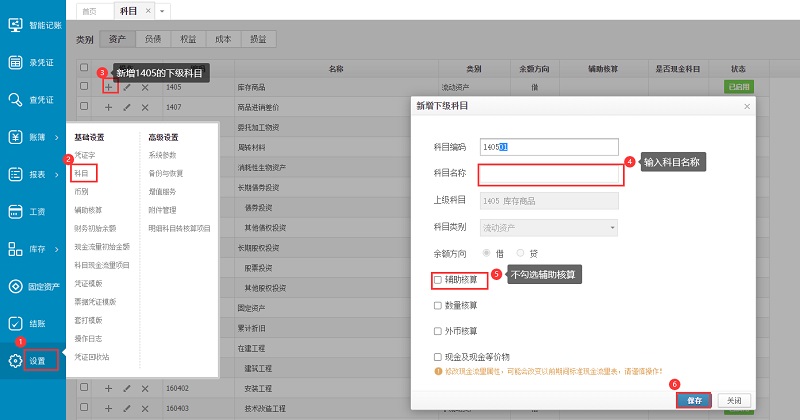Check the 外币核算 checkbox
This screenshot has height=420, width=800.
tap(437, 331)
